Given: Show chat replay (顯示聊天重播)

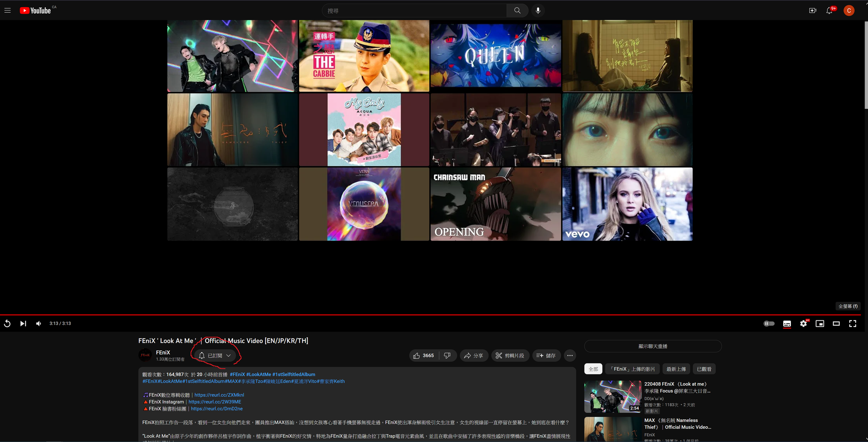Looking at the screenshot, I should point(653,346).
